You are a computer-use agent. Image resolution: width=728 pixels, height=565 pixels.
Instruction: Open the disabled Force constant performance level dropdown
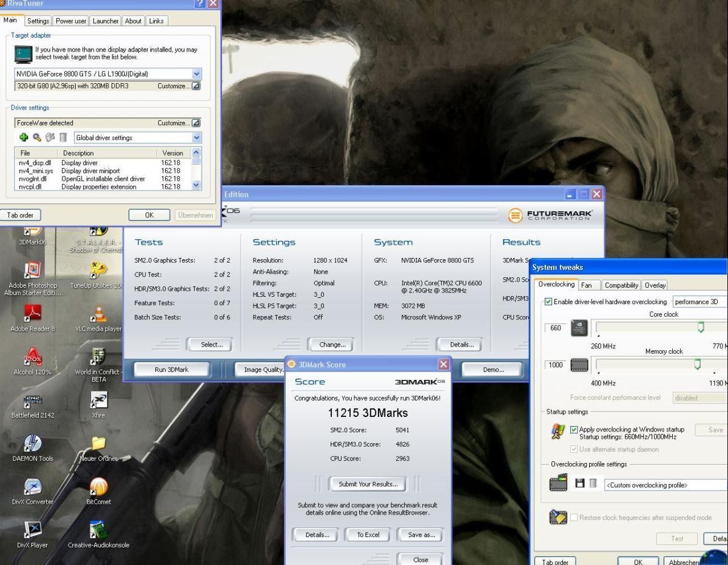point(699,398)
